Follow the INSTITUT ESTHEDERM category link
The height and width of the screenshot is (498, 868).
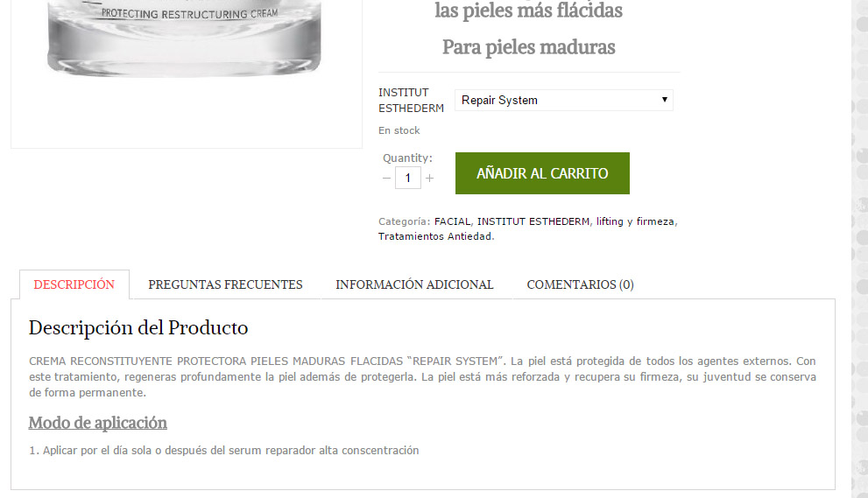coord(533,221)
